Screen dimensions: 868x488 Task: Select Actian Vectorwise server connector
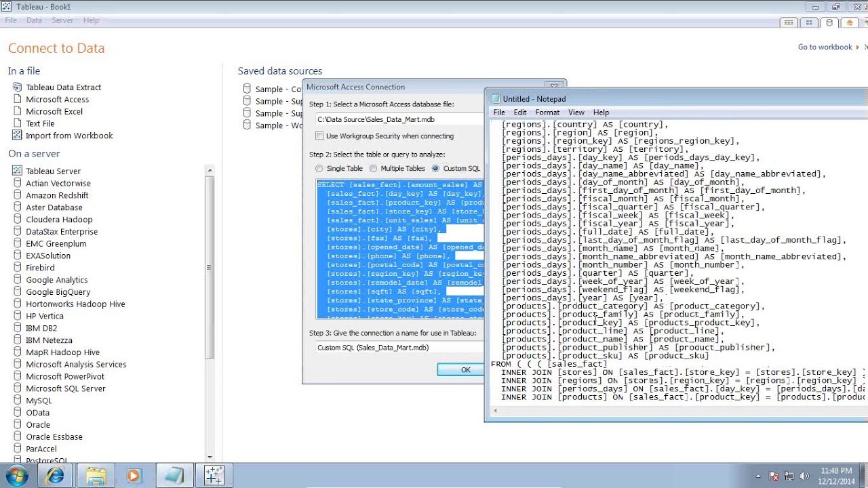click(58, 184)
